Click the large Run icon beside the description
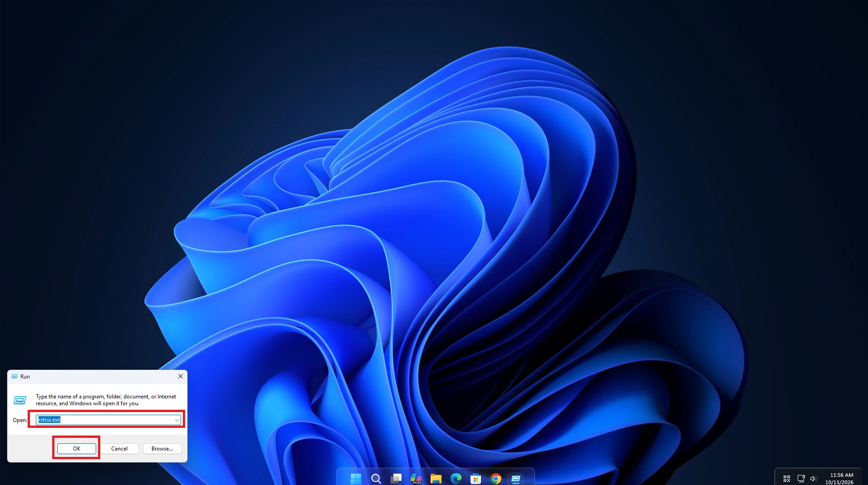 point(20,400)
